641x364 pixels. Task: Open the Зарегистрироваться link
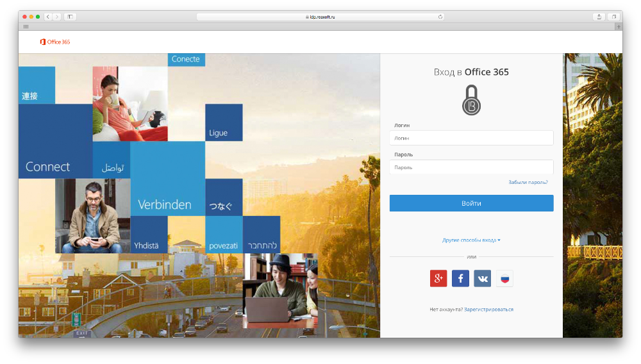488,310
